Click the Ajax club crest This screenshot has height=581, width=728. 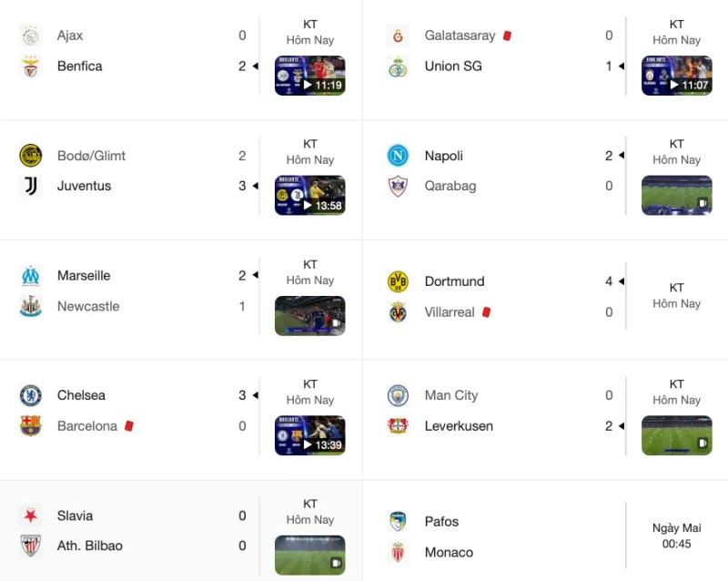point(30,36)
